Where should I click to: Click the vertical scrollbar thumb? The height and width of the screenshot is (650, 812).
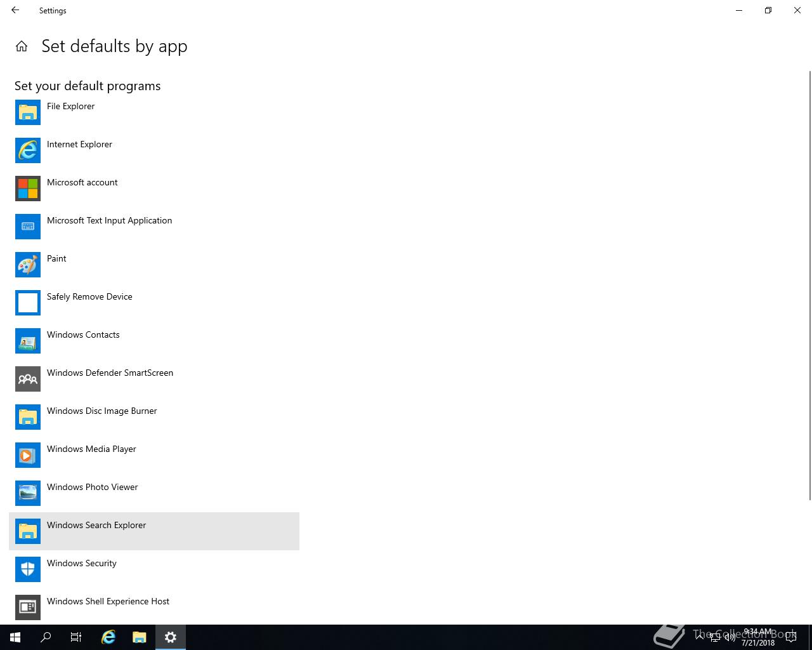(809, 286)
